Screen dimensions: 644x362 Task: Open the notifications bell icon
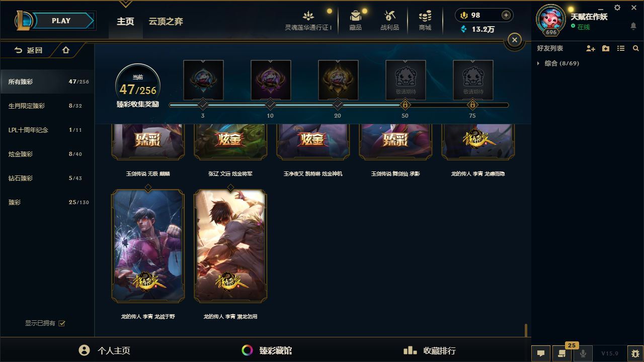tap(633, 26)
